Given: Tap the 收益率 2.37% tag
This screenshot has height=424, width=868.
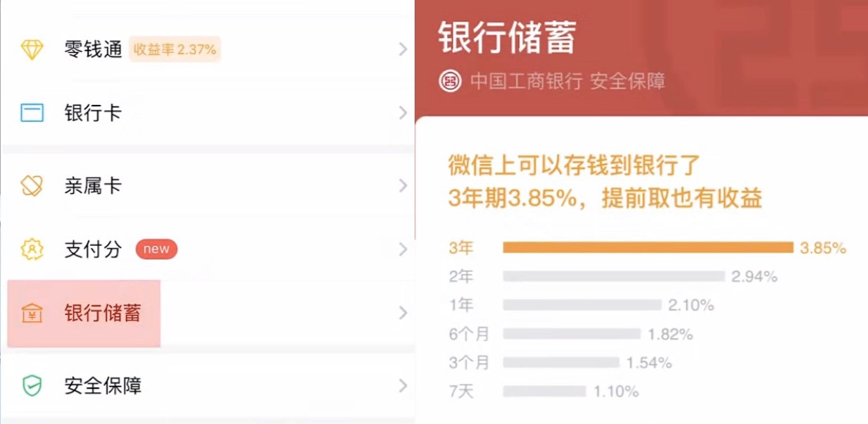Looking at the screenshot, I should (x=175, y=49).
